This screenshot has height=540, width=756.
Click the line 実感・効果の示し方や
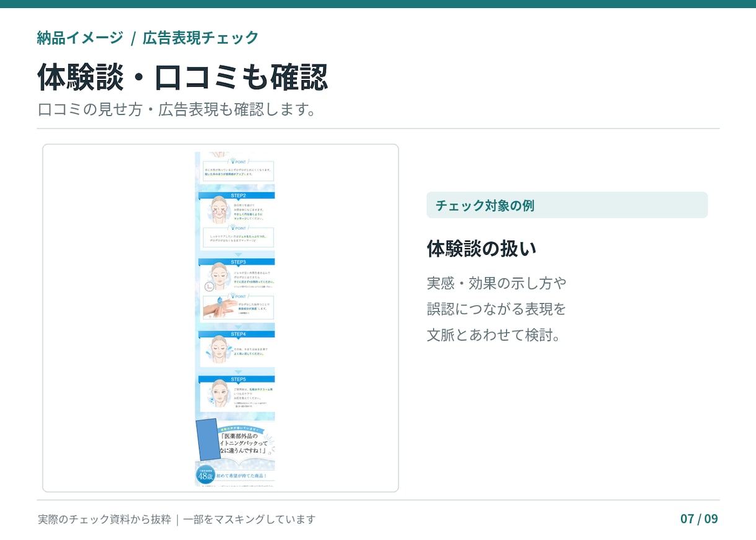pos(496,283)
